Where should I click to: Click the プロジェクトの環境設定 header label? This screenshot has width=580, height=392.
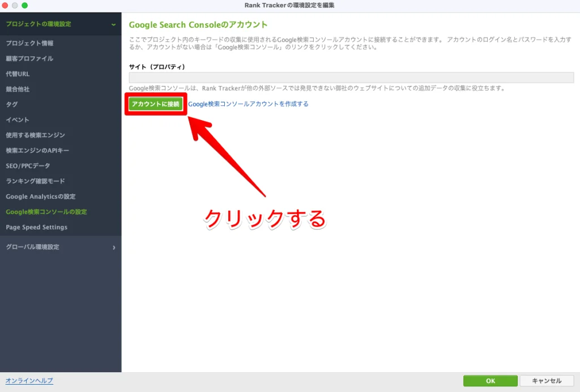(x=39, y=24)
